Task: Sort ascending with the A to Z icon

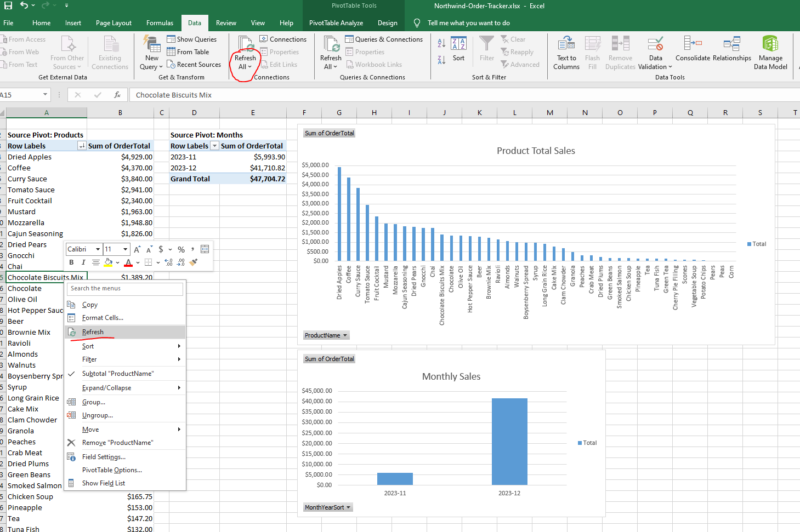Action: (x=441, y=43)
